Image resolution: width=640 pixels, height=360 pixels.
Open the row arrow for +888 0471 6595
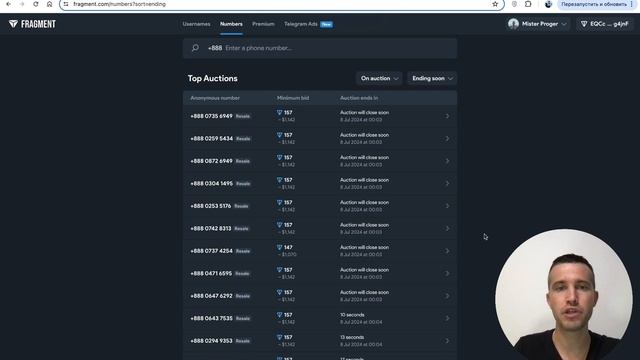click(447, 273)
